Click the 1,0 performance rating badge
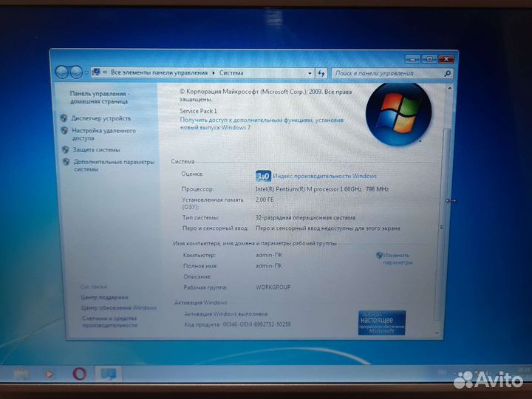The width and height of the screenshot is (532, 399). [x=263, y=176]
